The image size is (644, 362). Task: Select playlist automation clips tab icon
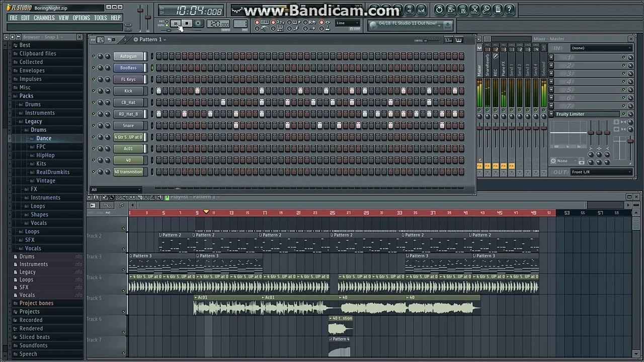107,205
